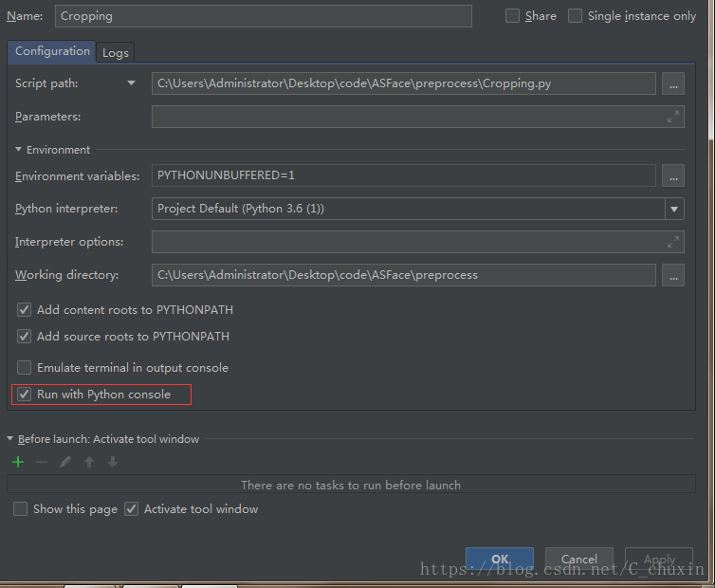The image size is (715, 588).
Task: Collapse the Before launch section
Action: click(x=9, y=438)
